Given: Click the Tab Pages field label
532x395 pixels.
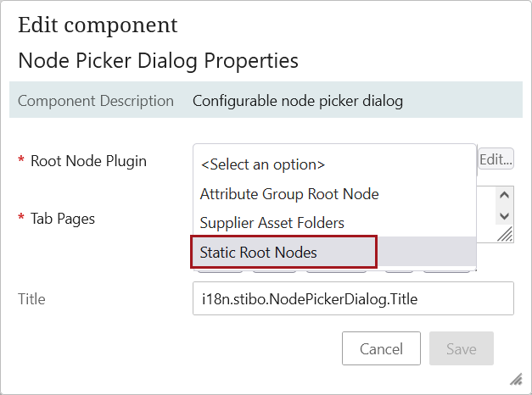Looking at the screenshot, I should click(63, 218).
